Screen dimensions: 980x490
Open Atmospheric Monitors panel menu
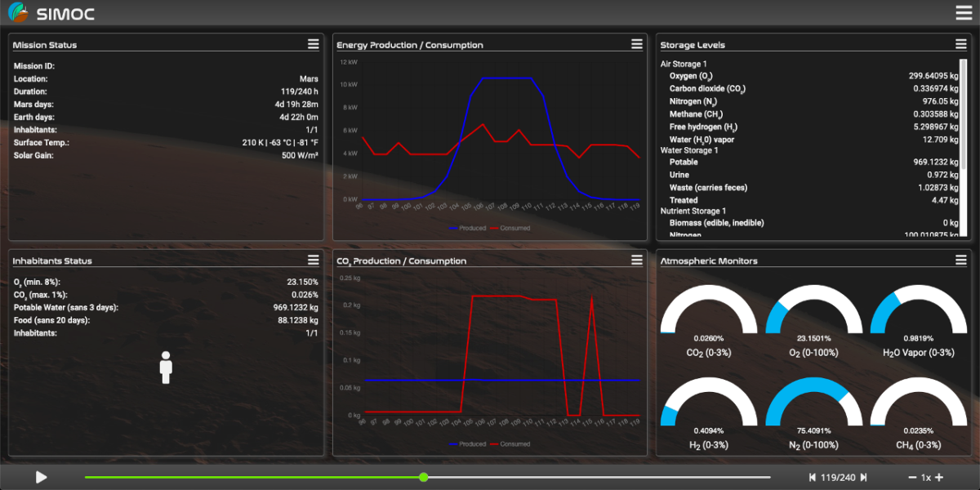(x=960, y=260)
